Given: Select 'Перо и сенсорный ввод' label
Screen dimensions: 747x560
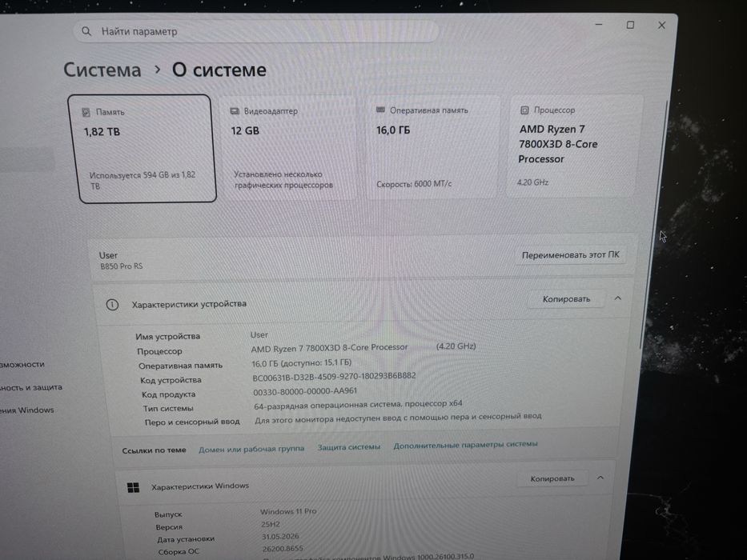Looking at the screenshot, I should pyautogui.click(x=192, y=422).
